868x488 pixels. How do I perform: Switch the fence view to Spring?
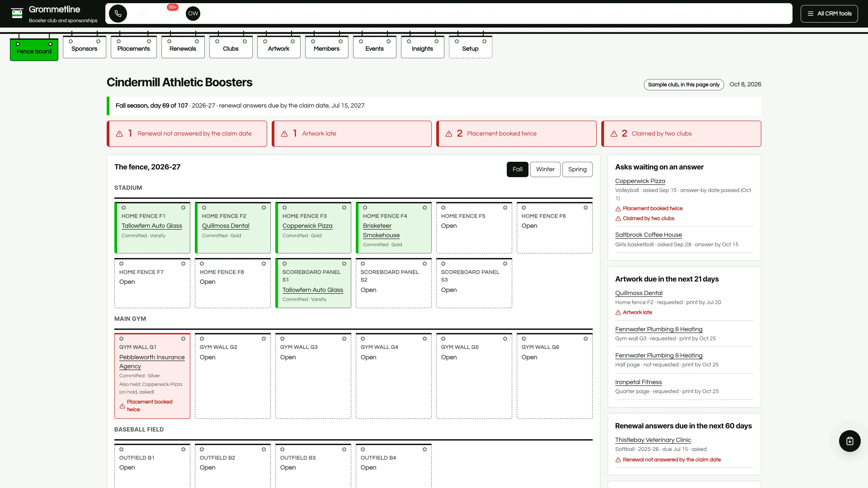tap(577, 169)
